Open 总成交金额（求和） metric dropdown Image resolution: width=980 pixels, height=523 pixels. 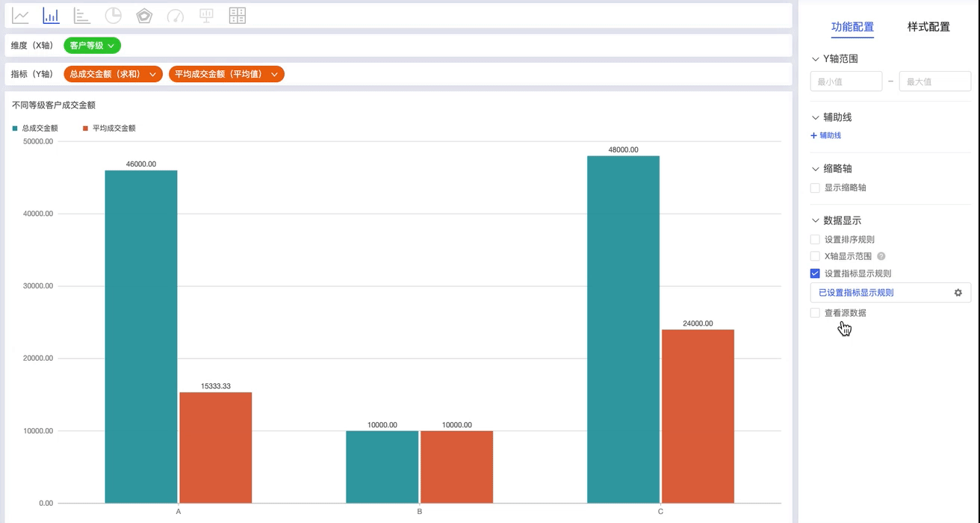[x=113, y=74]
